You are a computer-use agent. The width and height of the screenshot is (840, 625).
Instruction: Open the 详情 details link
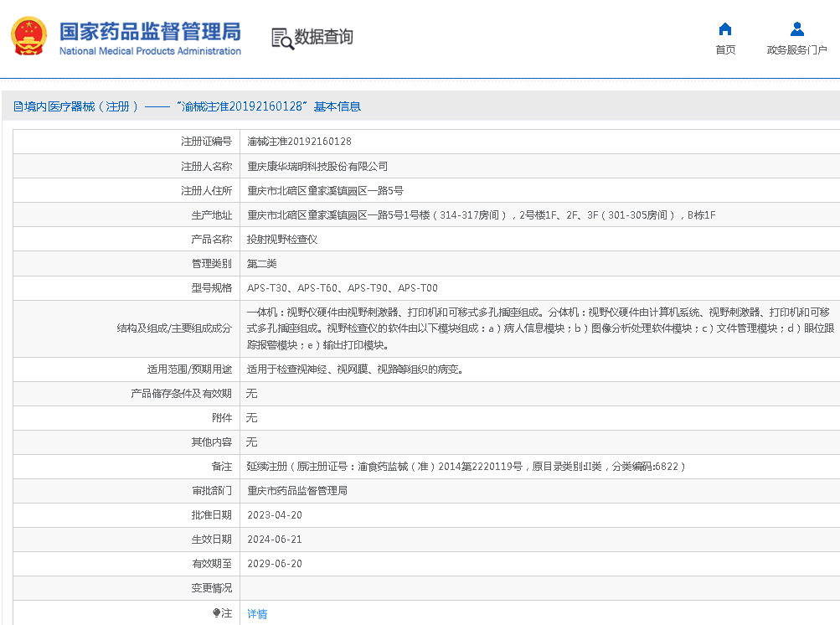click(257, 614)
